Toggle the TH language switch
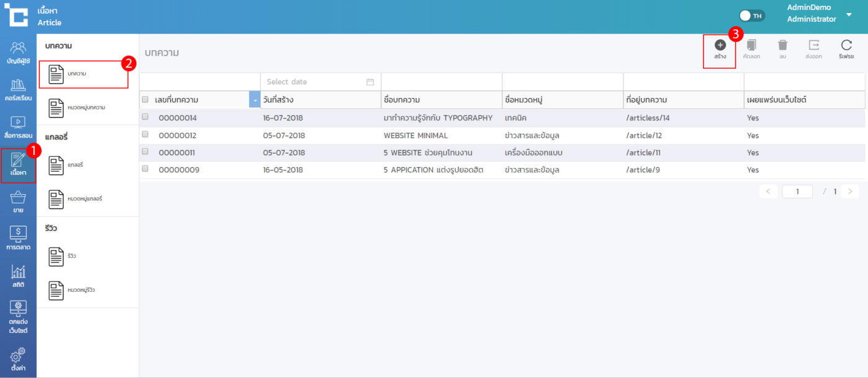 (x=752, y=15)
